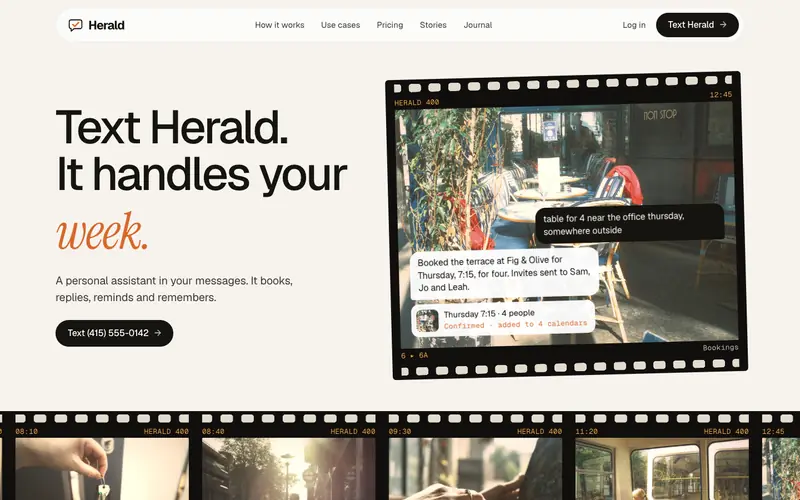Go to Use cases in the navigation
Screen dimensions: 800x500
click(340, 25)
